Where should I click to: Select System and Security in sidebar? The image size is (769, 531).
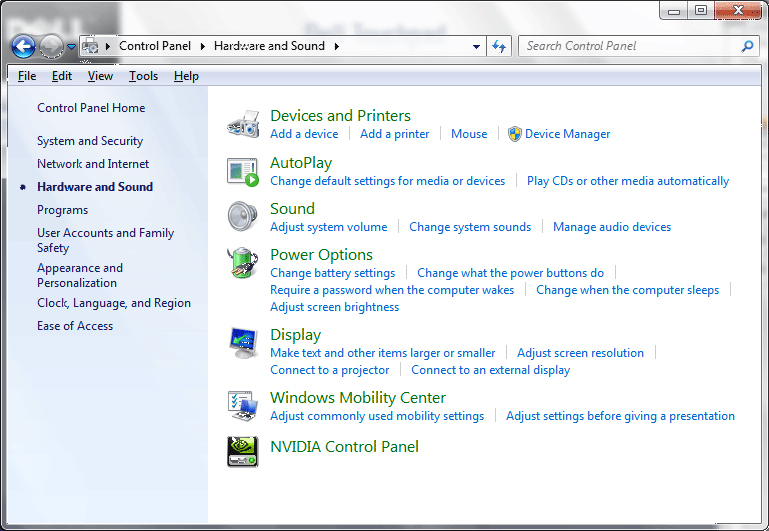point(90,141)
